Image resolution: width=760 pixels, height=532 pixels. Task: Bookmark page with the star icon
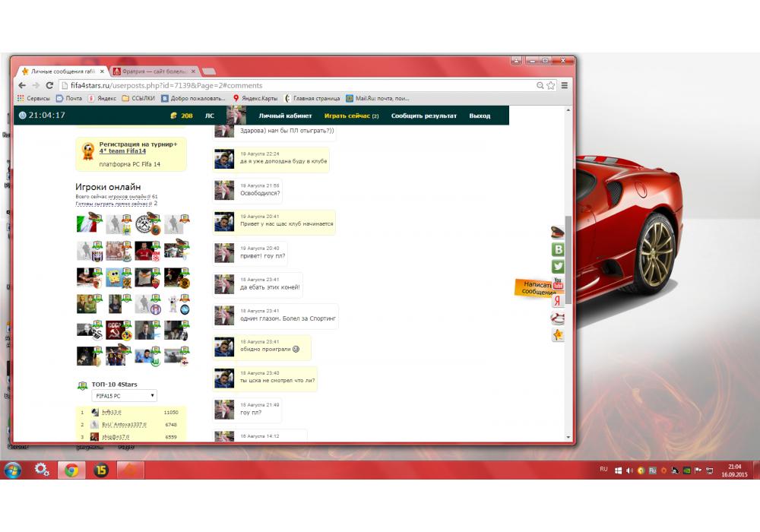[551, 86]
